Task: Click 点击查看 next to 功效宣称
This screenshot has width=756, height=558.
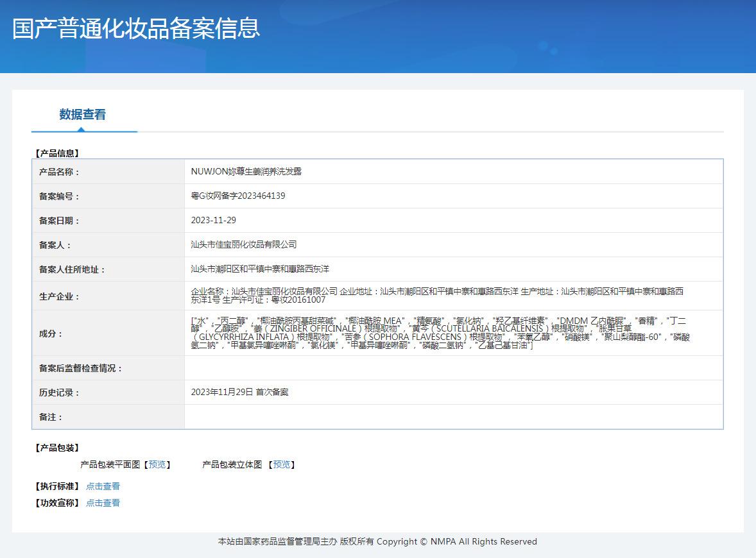Action: tap(103, 503)
